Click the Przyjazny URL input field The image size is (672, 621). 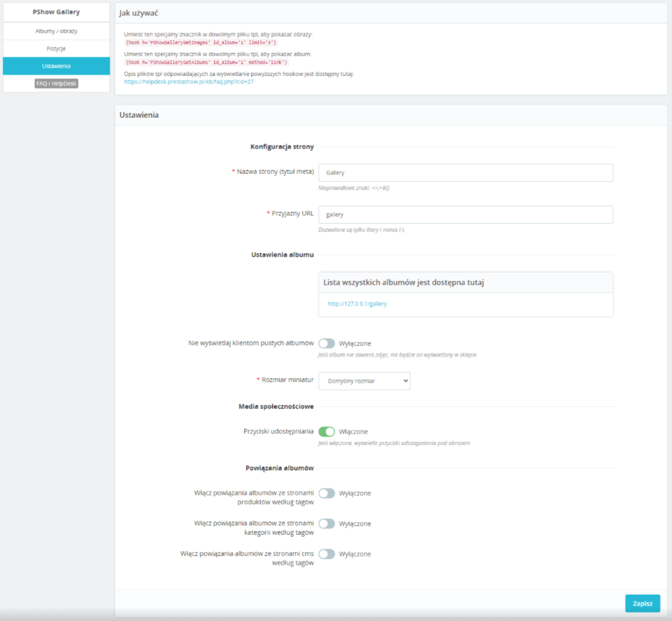(465, 214)
